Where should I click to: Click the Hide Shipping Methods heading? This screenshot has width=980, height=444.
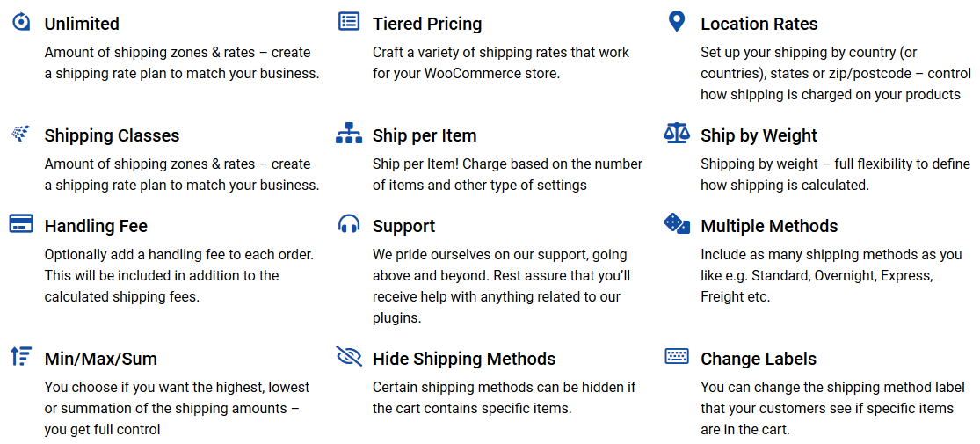(x=464, y=359)
